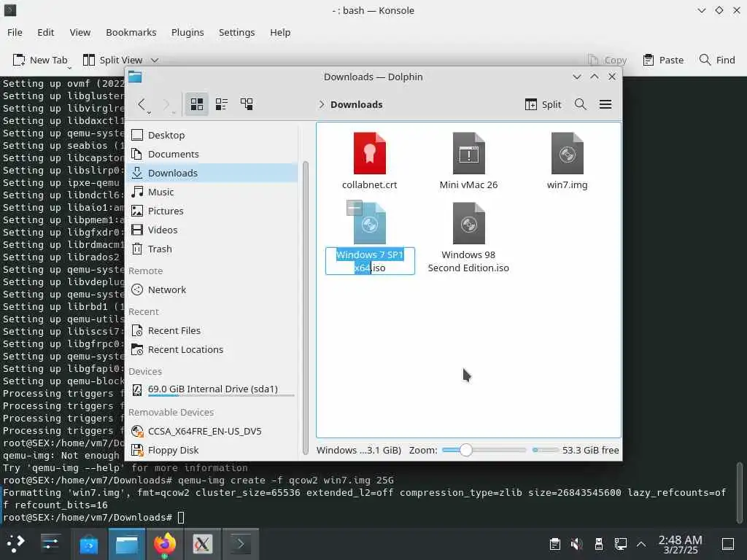The image size is (747, 560).
Task: Go forward in Dolphin navigation
Action: [166, 104]
